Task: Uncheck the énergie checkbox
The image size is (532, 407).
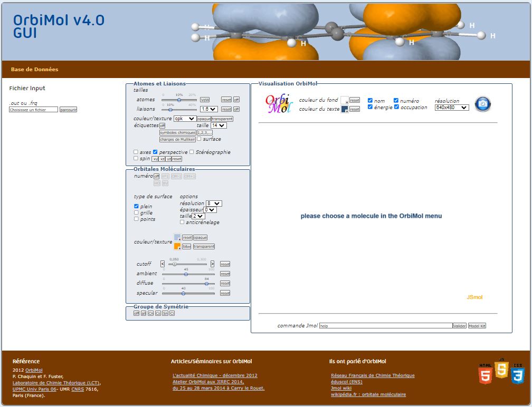Action: coord(370,106)
